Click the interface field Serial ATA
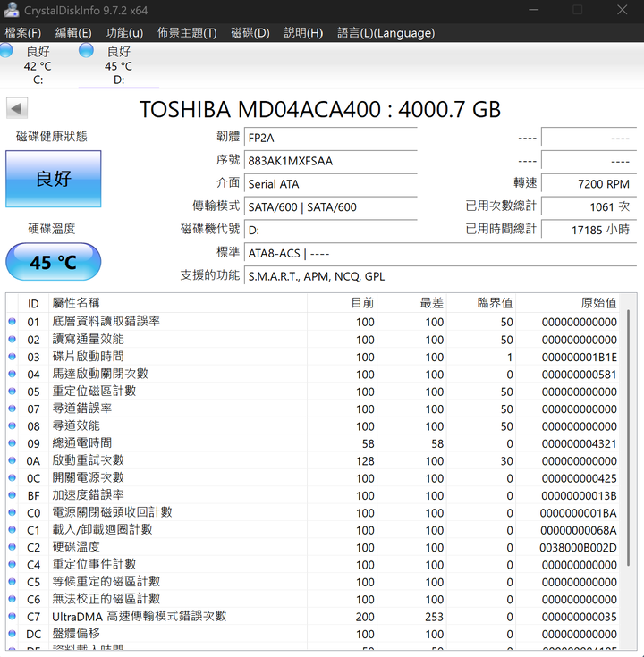Viewport: 644px width, 657px height. (331, 184)
